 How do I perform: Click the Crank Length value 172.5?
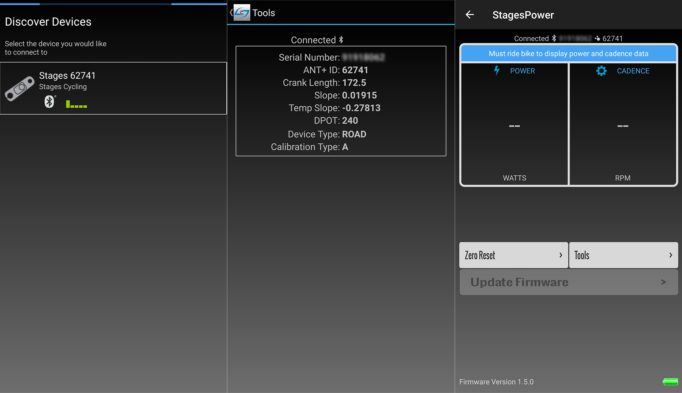click(x=354, y=83)
